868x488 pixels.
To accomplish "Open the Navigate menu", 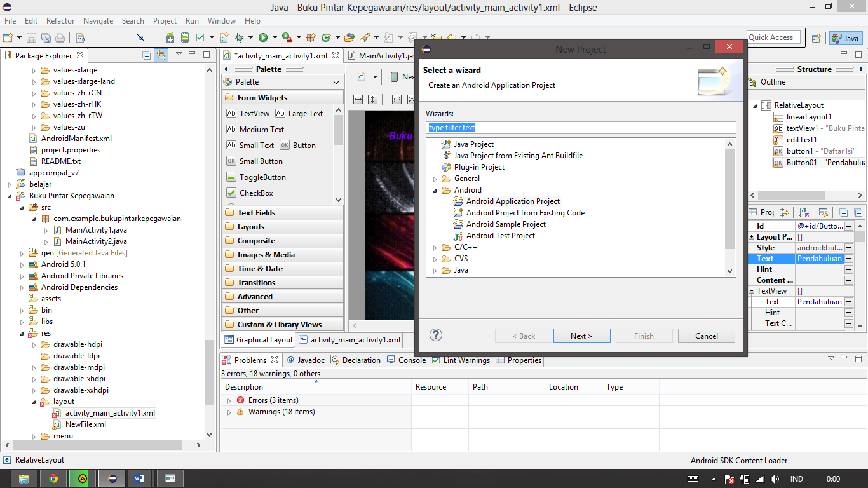I will [x=98, y=21].
